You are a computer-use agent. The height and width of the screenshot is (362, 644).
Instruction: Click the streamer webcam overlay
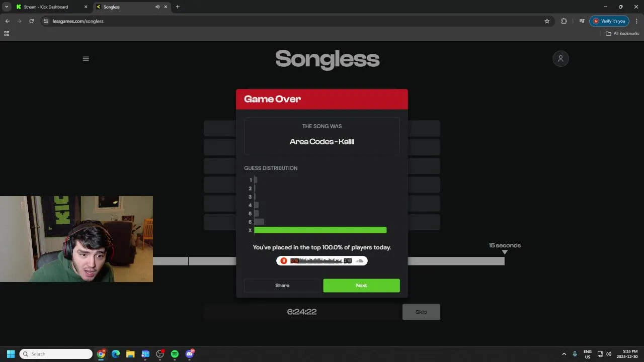point(76,239)
